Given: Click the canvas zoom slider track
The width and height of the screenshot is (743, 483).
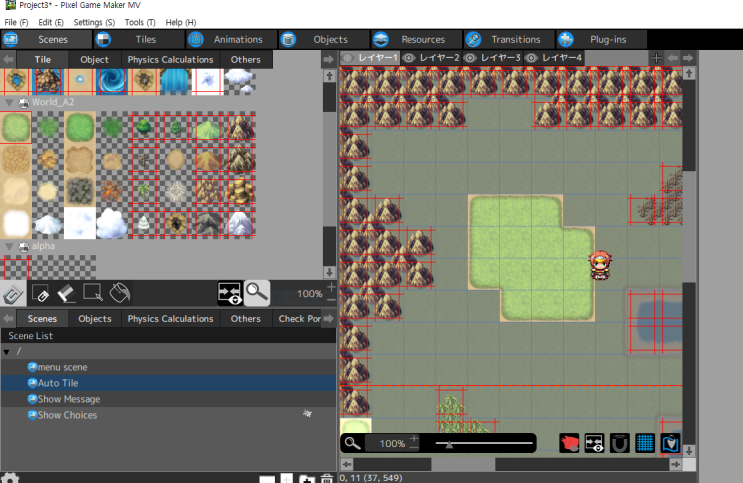Looking at the screenshot, I should pos(484,444).
